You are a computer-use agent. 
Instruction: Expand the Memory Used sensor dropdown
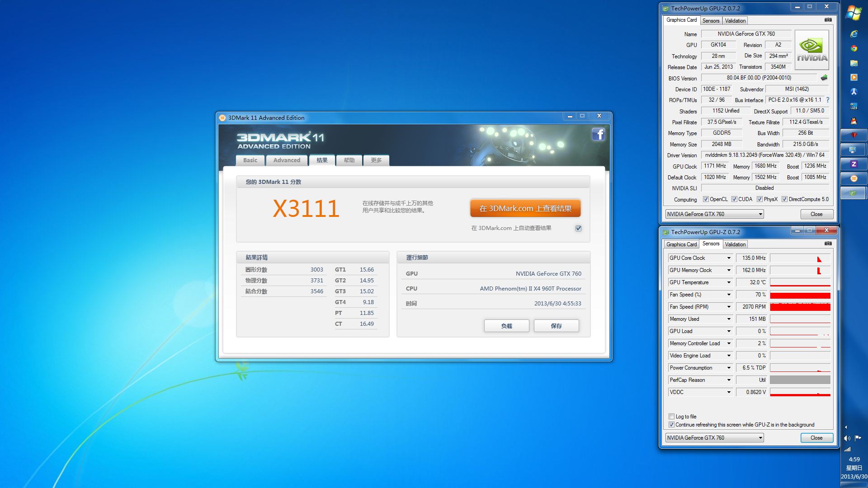[729, 319]
